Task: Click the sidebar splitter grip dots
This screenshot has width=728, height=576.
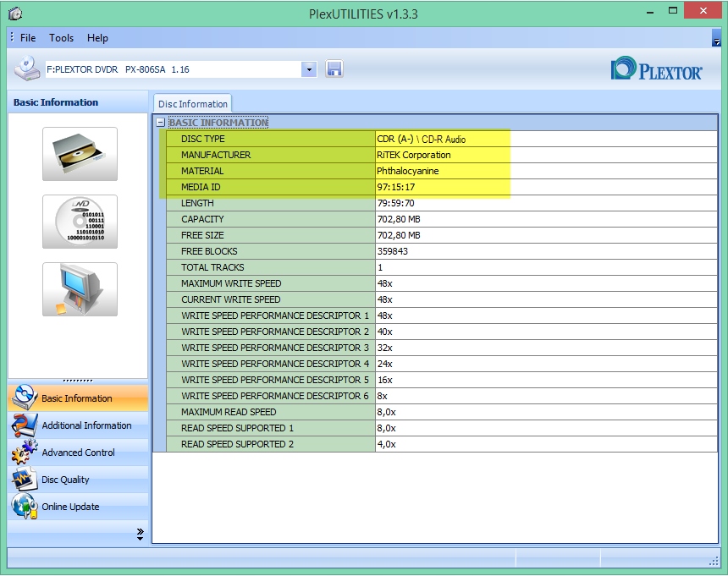Action: [x=78, y=381]
